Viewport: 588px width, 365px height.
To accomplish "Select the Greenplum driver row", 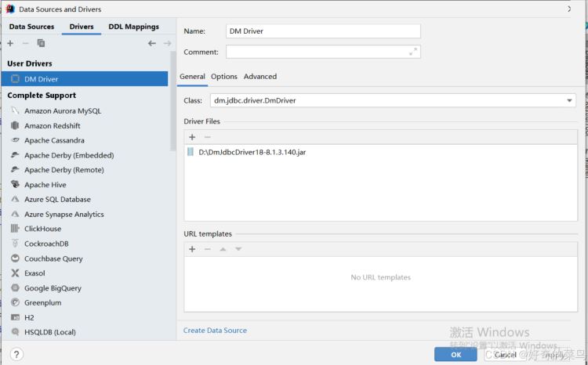I will [x=85, y=302].
